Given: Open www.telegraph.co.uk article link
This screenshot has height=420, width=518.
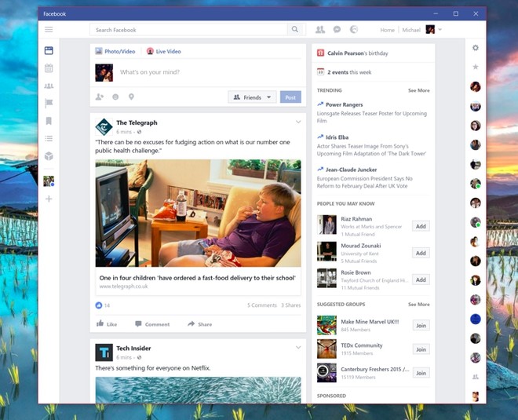Looking at the screenshot, I should tap(123, 287).
